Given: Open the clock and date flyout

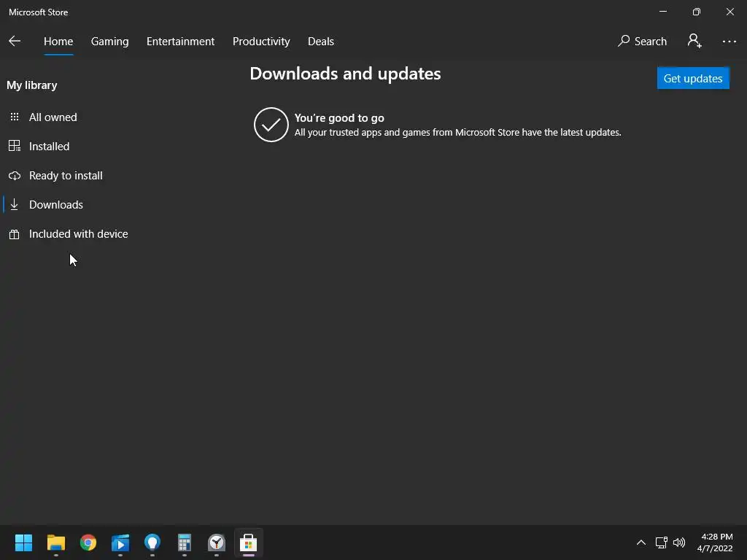Looking at the screenshot, I should click(715, 542).
